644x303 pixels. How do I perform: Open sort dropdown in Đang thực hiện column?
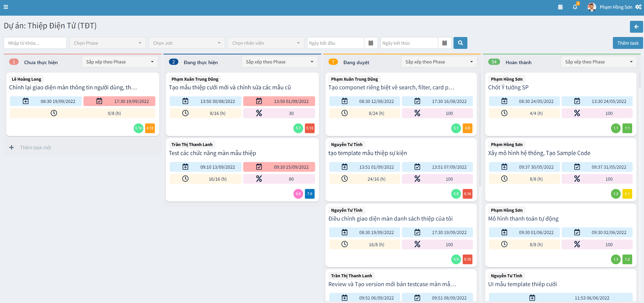click(x=280, y=62)
